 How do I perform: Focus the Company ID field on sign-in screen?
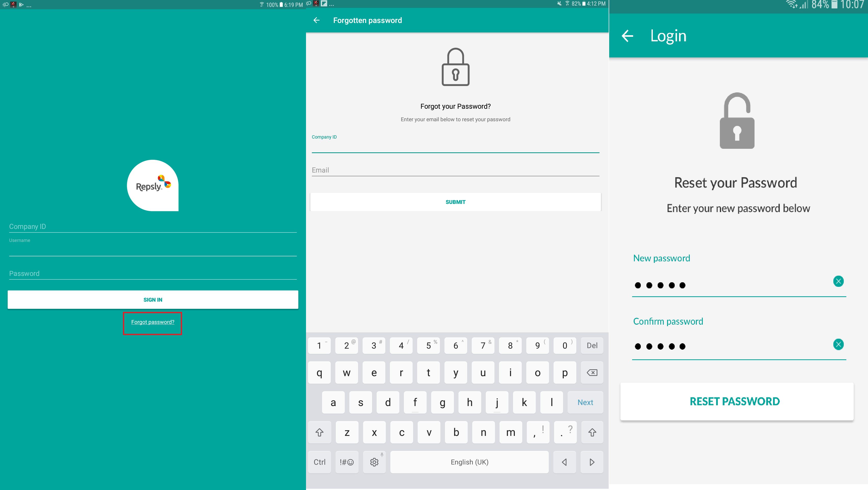pyautogui.click(x=153, y=227)
